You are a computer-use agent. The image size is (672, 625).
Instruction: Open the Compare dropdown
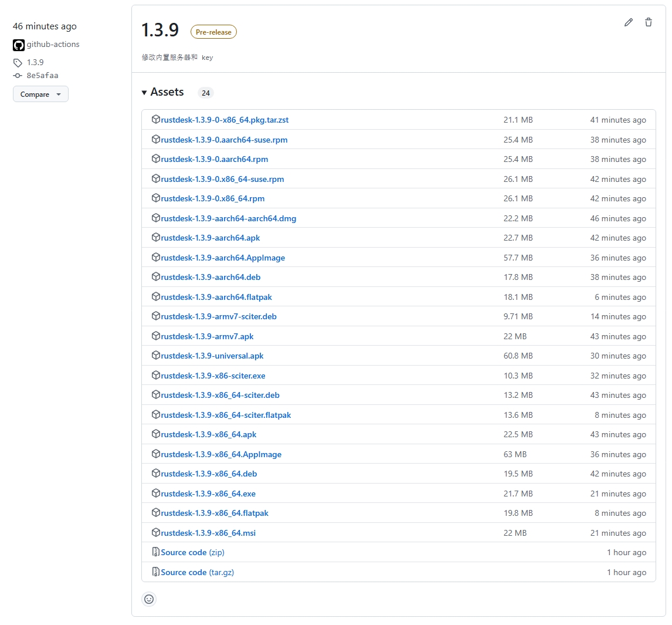[40, 94]
